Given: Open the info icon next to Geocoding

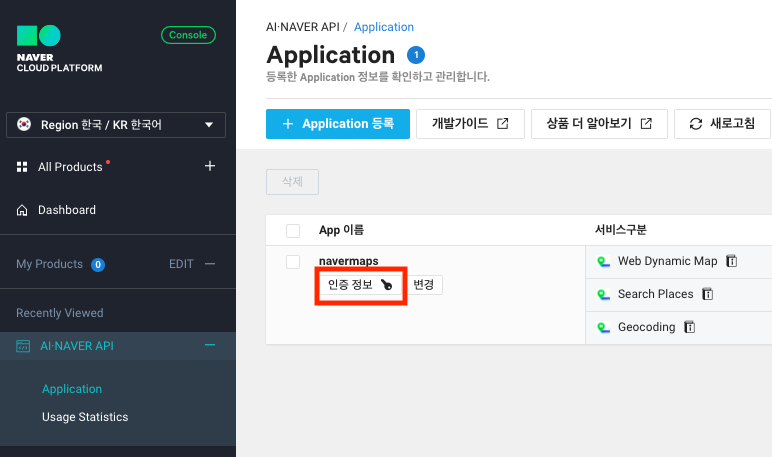Looking at the screenshot, I should click(x=690, y=327).
